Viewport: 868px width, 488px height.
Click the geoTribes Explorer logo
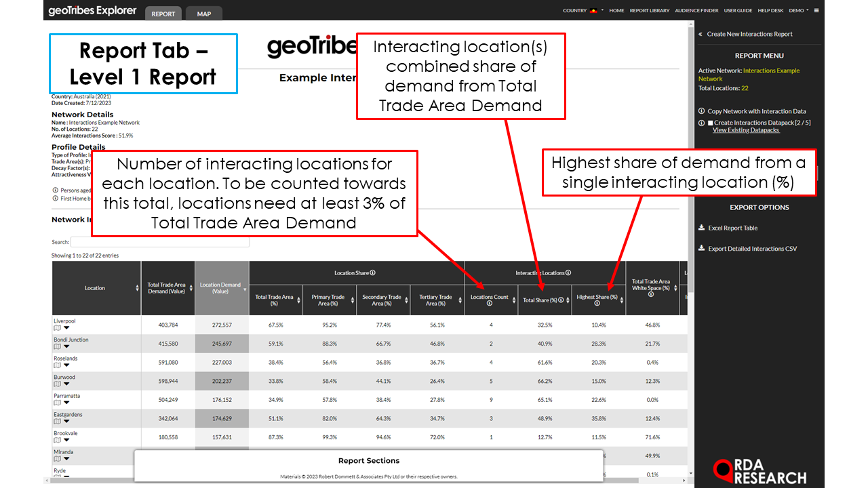(92, 11)
